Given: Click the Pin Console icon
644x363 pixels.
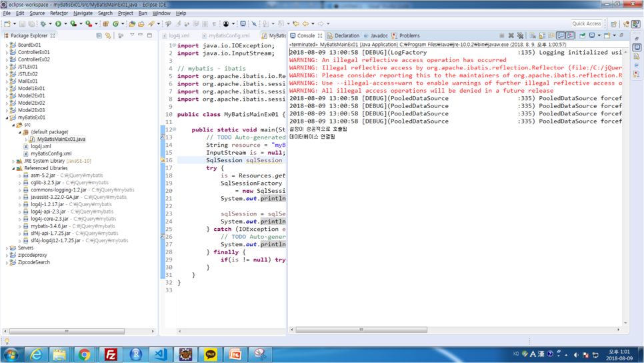Looking at the screenshot, I should point(582,35).
